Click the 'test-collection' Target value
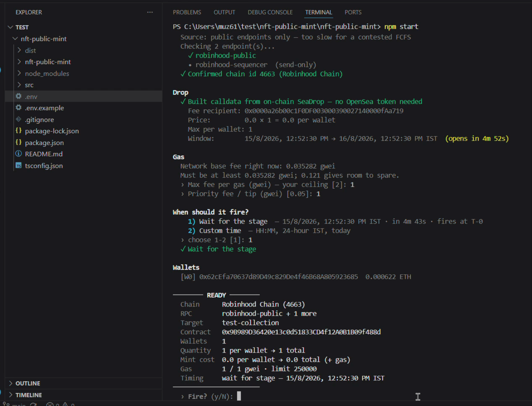 click(x=250, y=323)
